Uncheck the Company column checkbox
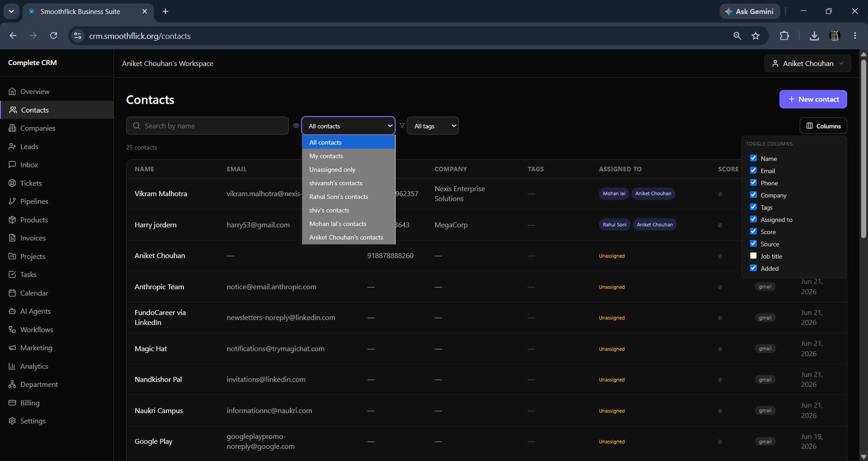868x461 pixels. 753,195
